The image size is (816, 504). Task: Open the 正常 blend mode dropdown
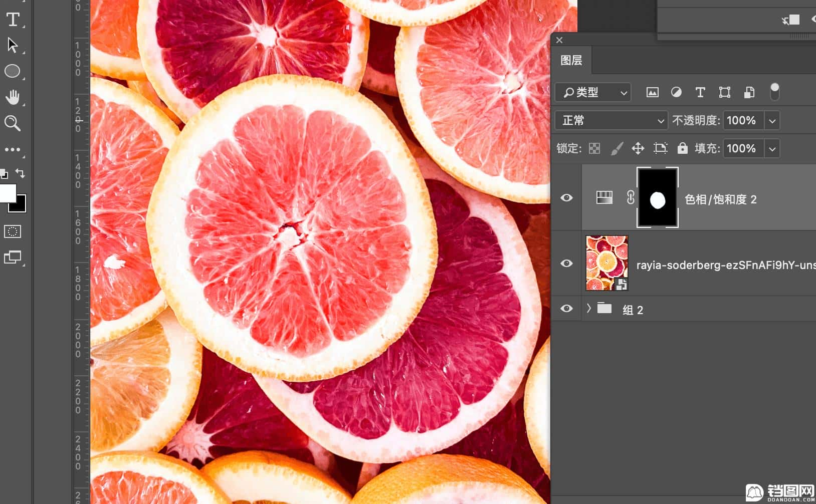(611, 120)
